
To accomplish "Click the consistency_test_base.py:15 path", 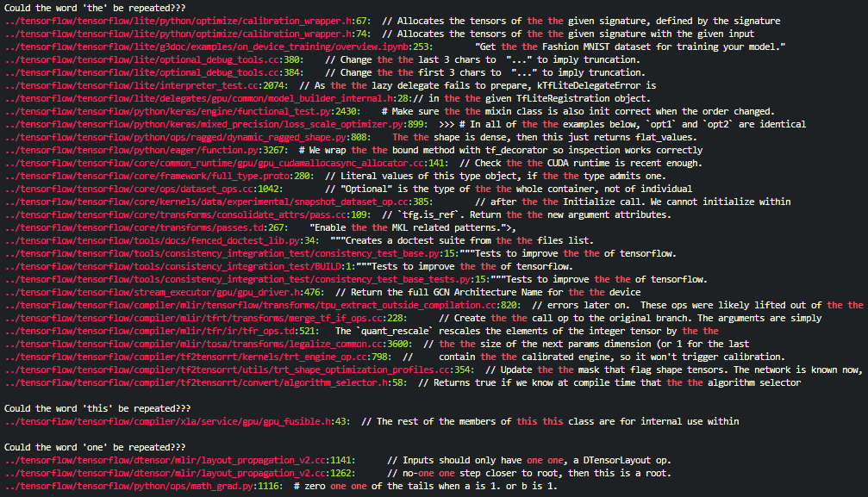I will point(231,253).
